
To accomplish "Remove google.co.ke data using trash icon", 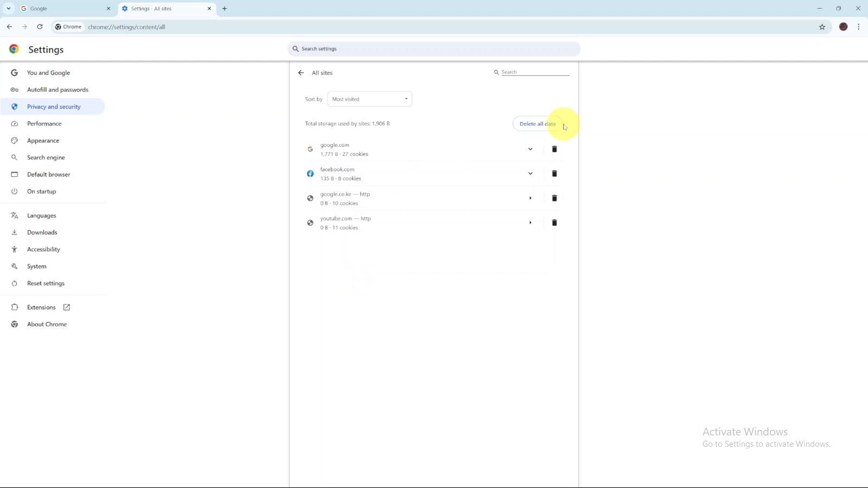I will point(554,198).
